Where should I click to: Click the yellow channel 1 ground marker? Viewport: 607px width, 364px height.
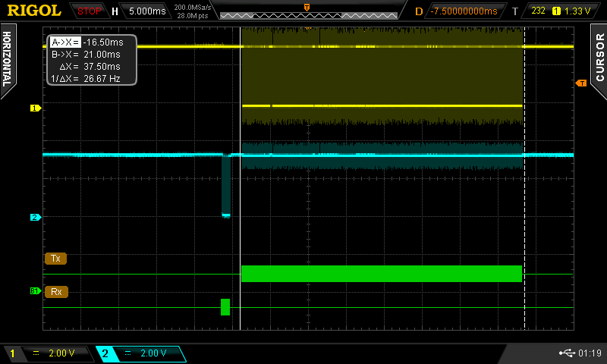(34, 108)
